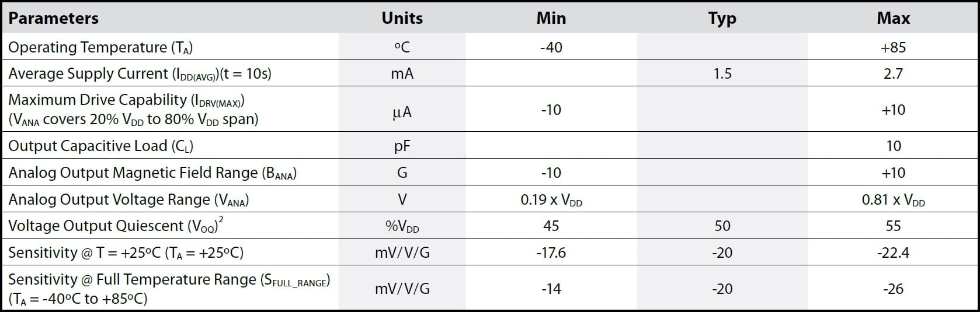Click the Parameters column header
Image resolution: width=980 pixels, height=312 pixels.
(53, 18)
